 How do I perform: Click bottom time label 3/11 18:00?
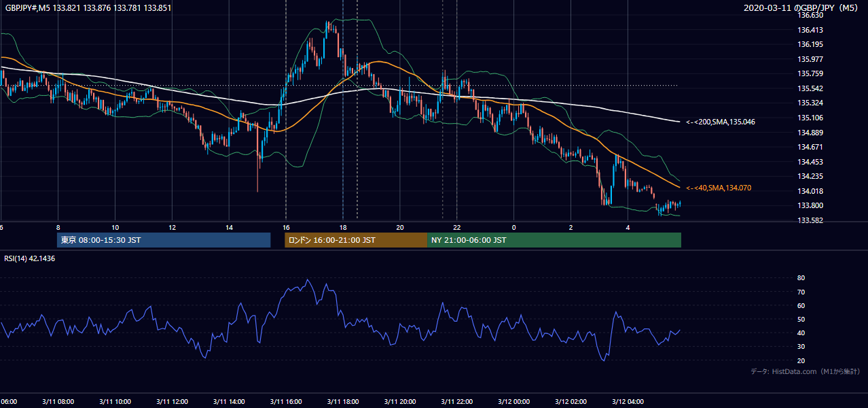click(x=343, y=402)
